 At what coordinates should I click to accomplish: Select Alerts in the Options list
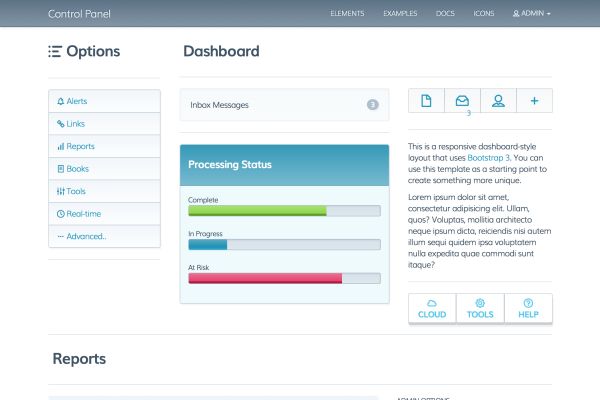pyautogui.click(x=104, y=101)
